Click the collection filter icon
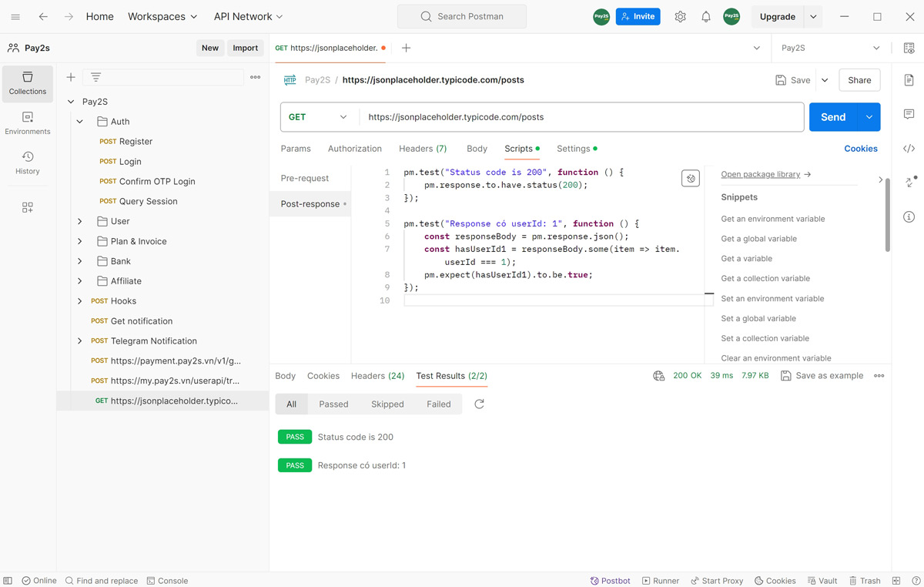Image resolution: width=924 pixels, height=587 pixels. (96, 77)
